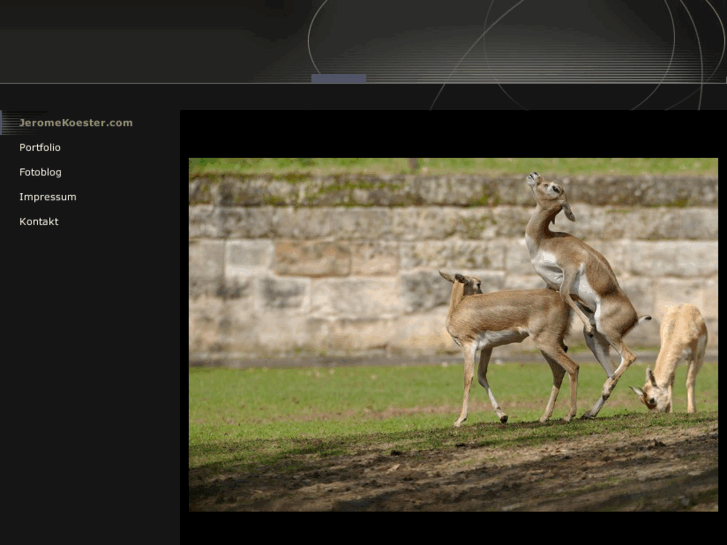This screenshot has height=545, width=727.
Task: Click the JeromeKoester.com site title link
Action: point(76,123)
